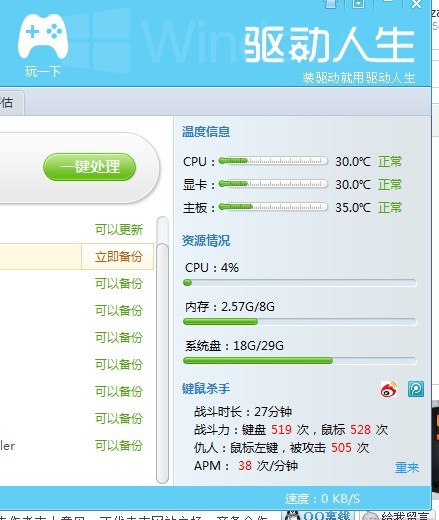Click the 温度信息 section heading
439x520 pixels.
tap(206, 132)
